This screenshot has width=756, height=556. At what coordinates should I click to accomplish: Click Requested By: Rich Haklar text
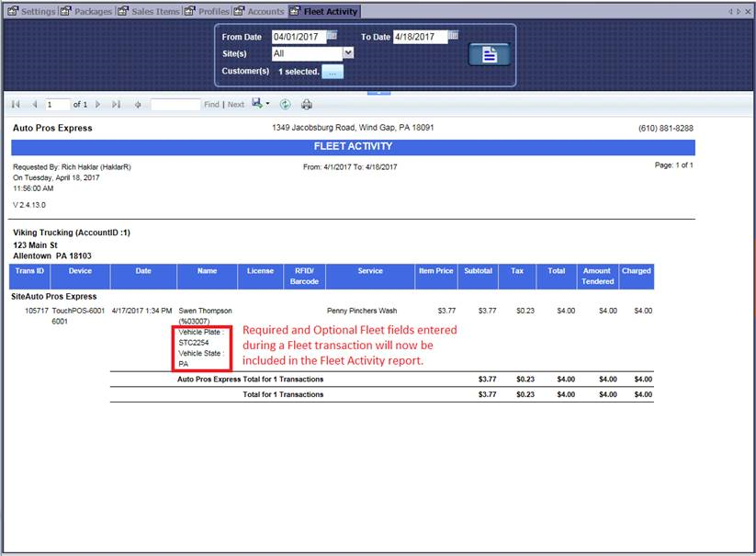click(72, 167)
